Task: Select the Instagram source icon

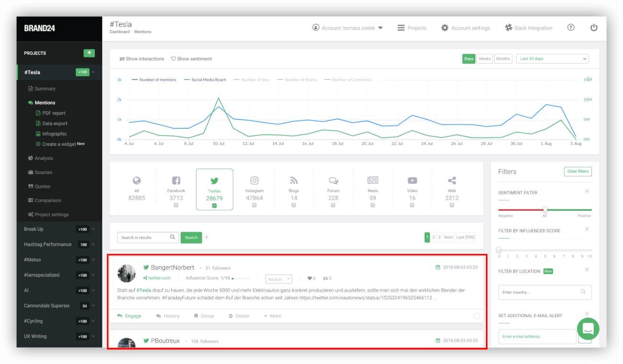Action: [254, 181]
